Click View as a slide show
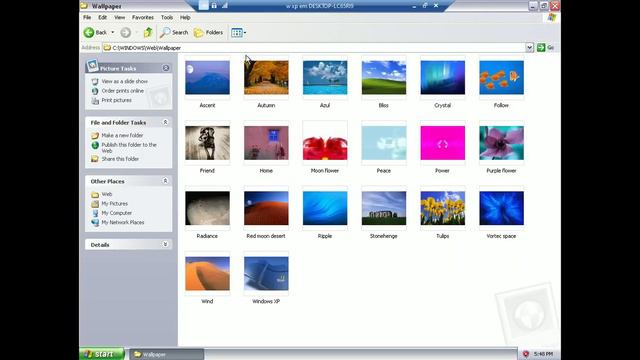The height and width of the screenshot is (360, 640). point(124,81)
